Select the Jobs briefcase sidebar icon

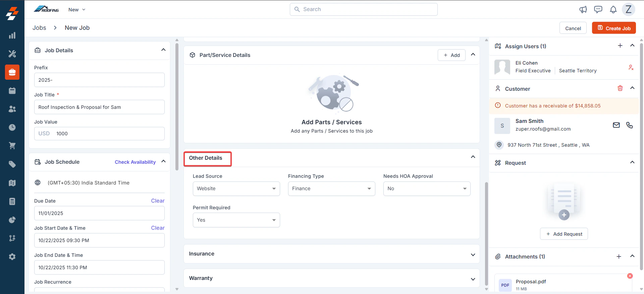click(12, 72)
